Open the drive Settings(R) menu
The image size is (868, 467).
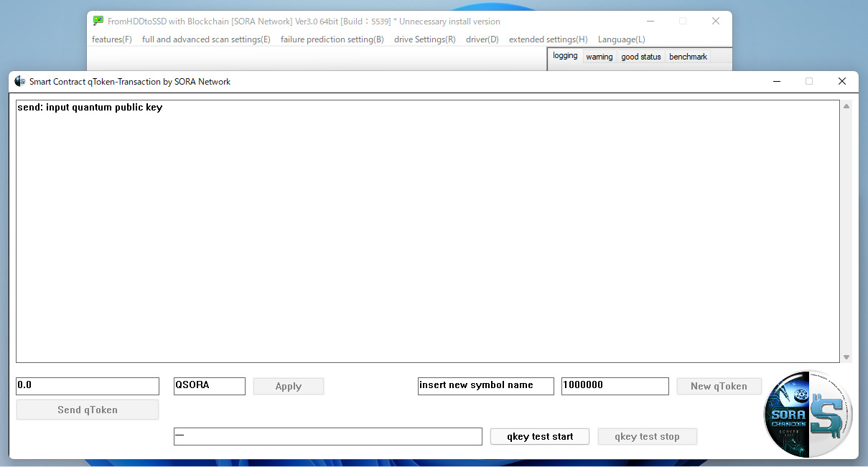click(x=425, y=39)
